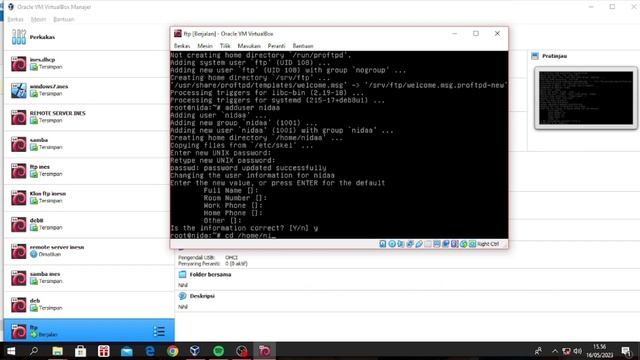
Task: Select the samba virtual machine
Action: tap(89, 144)
